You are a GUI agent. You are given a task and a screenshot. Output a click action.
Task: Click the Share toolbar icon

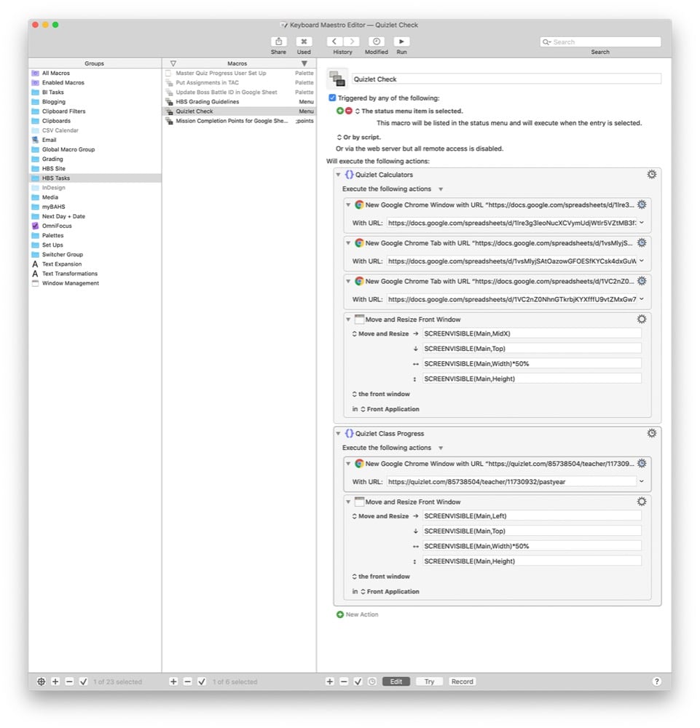click(278, 41)
